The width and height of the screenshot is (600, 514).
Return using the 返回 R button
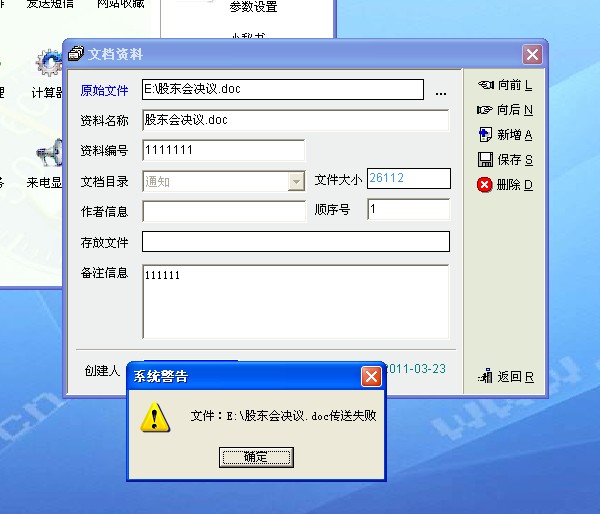click(x=506, y=377)
